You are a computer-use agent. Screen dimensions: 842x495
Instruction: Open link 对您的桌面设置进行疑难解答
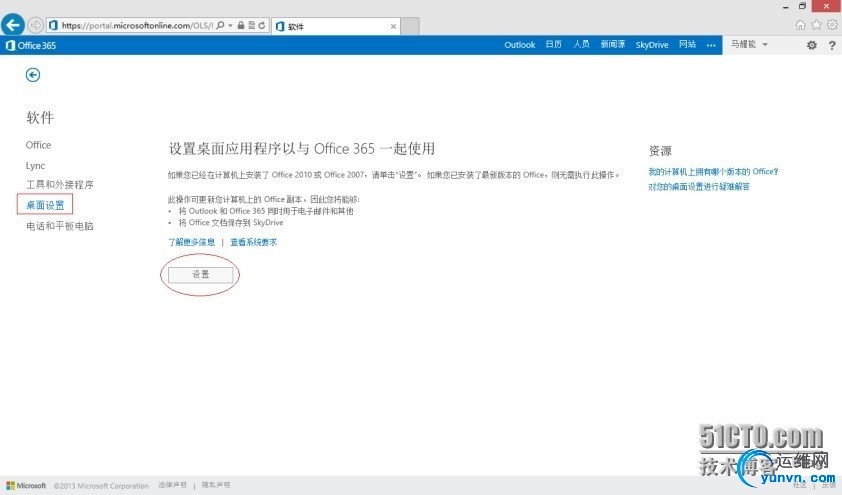(699, 186)
